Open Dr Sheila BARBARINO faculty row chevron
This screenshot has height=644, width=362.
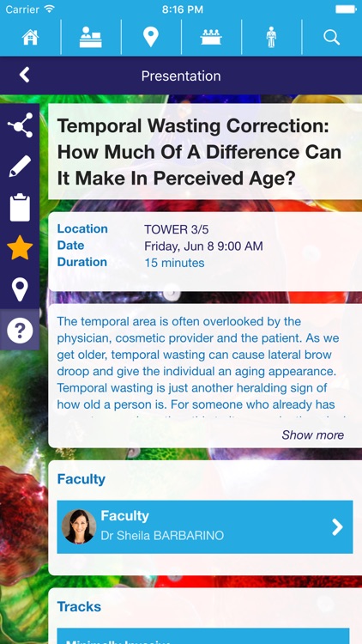(x=337, y=527)
